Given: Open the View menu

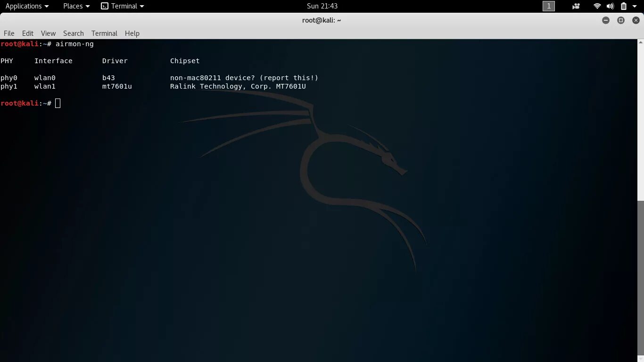Looking at the screenshot, I should pos(48,33).
